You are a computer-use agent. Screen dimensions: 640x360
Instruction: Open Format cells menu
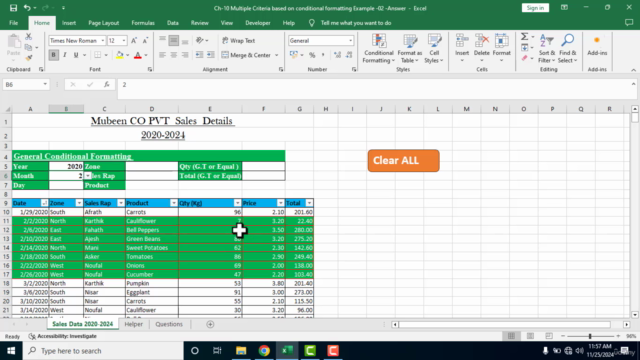tap(502, 49)
